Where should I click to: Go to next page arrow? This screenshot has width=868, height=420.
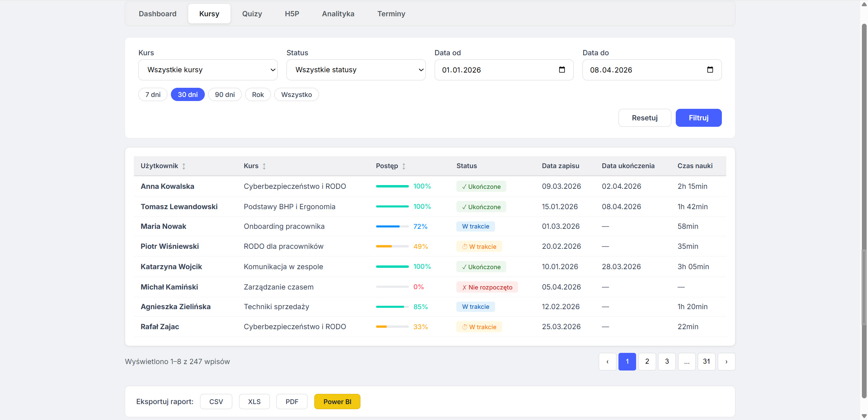click(x=726, y=362)
